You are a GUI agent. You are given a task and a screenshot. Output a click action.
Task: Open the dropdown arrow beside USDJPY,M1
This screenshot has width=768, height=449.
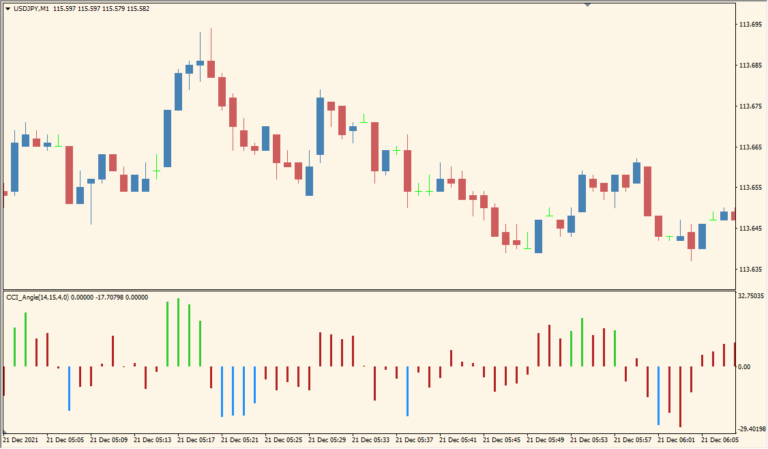tap(8, 8)
